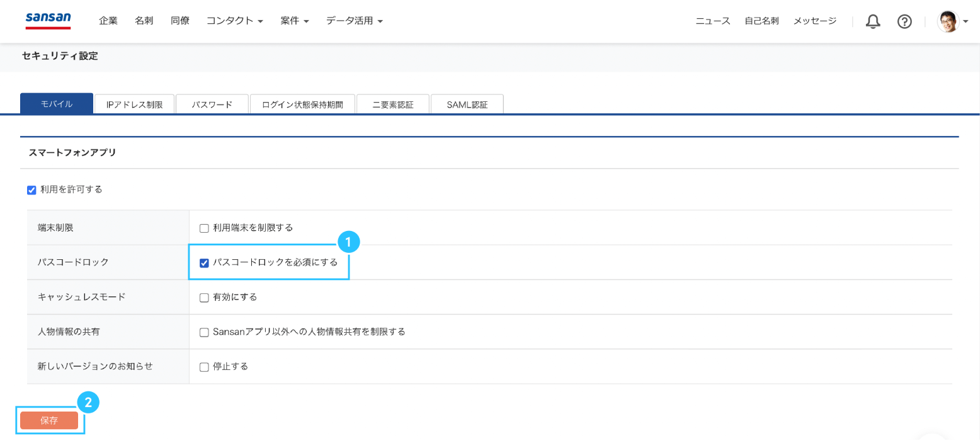Image resolution: width=980 pixels, height=443 pixels.
Task: Click the スマートフォンアプリ section heading
Action: click(x=72, y=153)
